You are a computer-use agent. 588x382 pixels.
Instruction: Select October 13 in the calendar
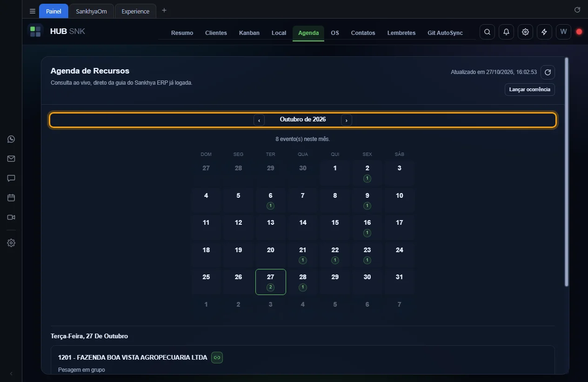[270, 227]
